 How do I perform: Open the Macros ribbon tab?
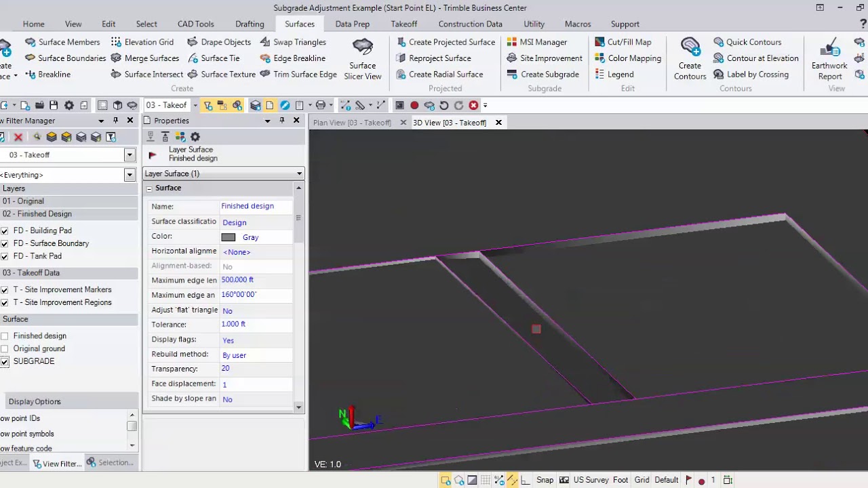pos(578,24)
